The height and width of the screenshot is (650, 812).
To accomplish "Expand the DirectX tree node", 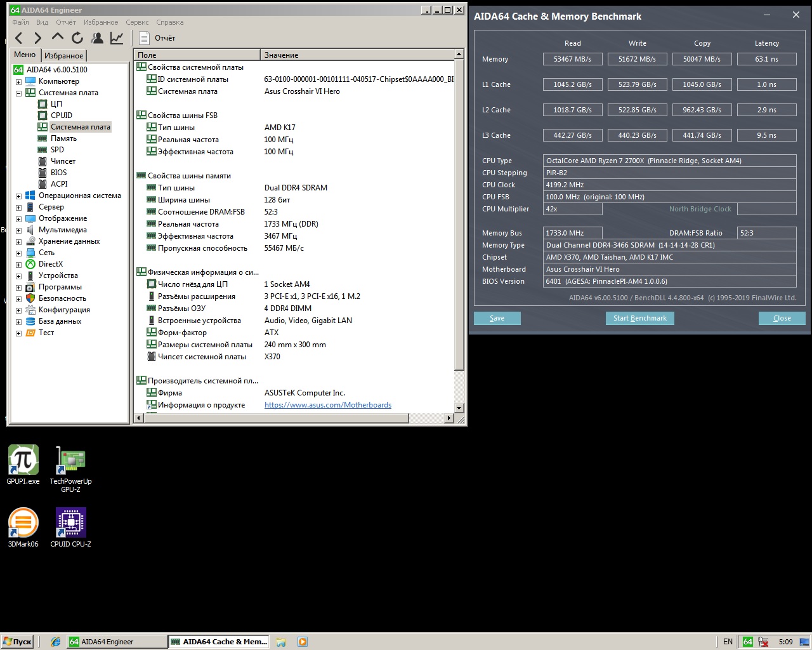I will click(x=18, y=265).
